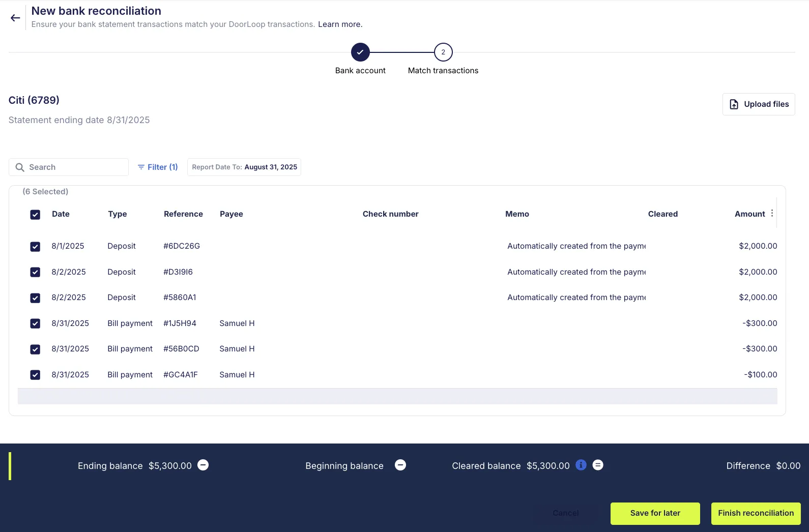Go back using the left arrow icon
The height and width of the screenshot is (532, 809).
(x=15, y=18)
